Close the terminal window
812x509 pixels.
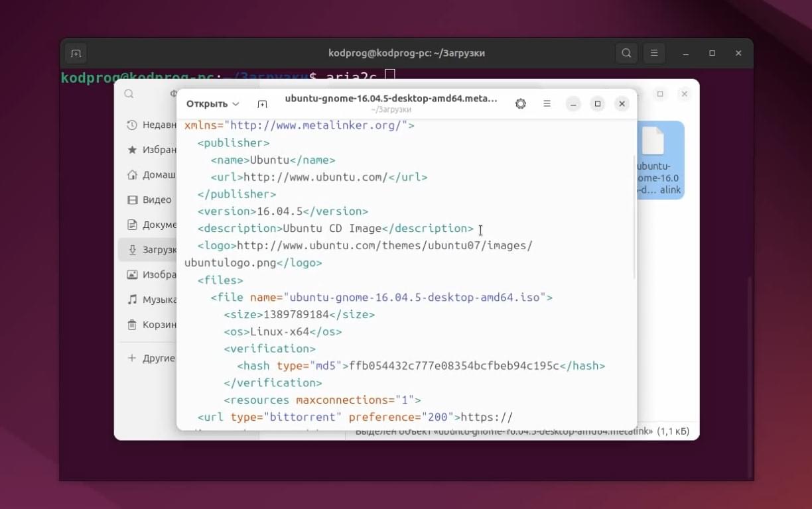pyautogui.click(x=738, y=53)
